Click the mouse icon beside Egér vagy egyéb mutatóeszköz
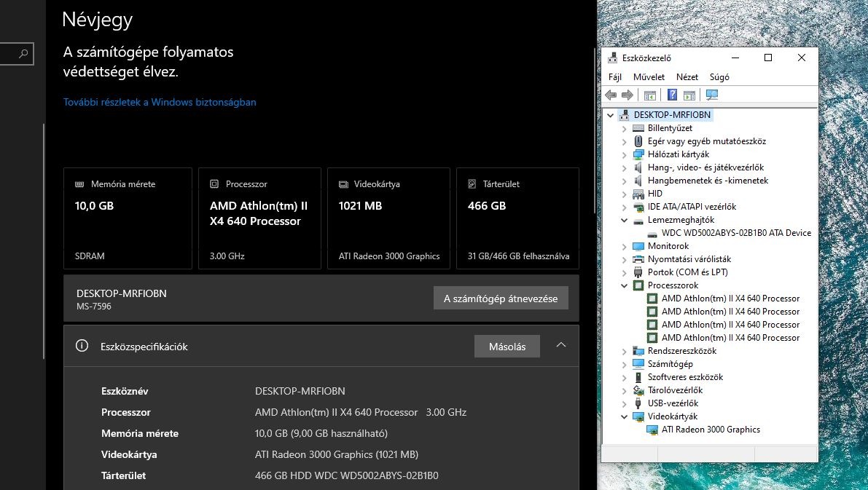The height and width of the screenshot is (490, 868). [x=638, y=141]
